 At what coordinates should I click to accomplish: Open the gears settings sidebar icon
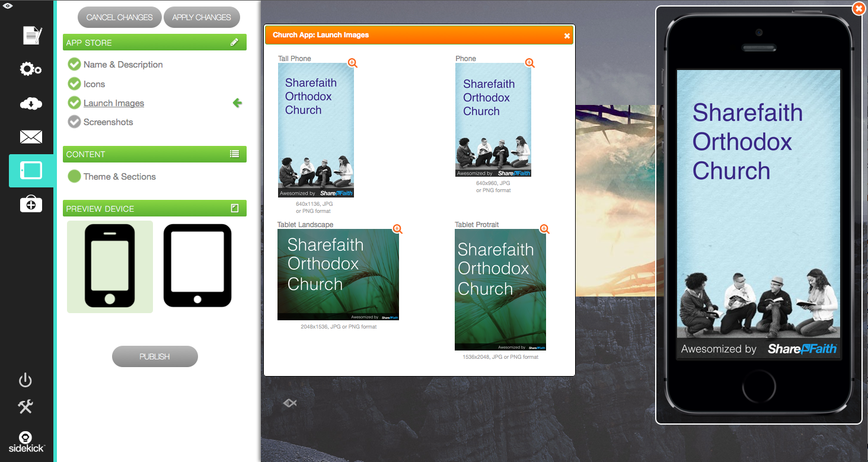[x=31, y=69]
